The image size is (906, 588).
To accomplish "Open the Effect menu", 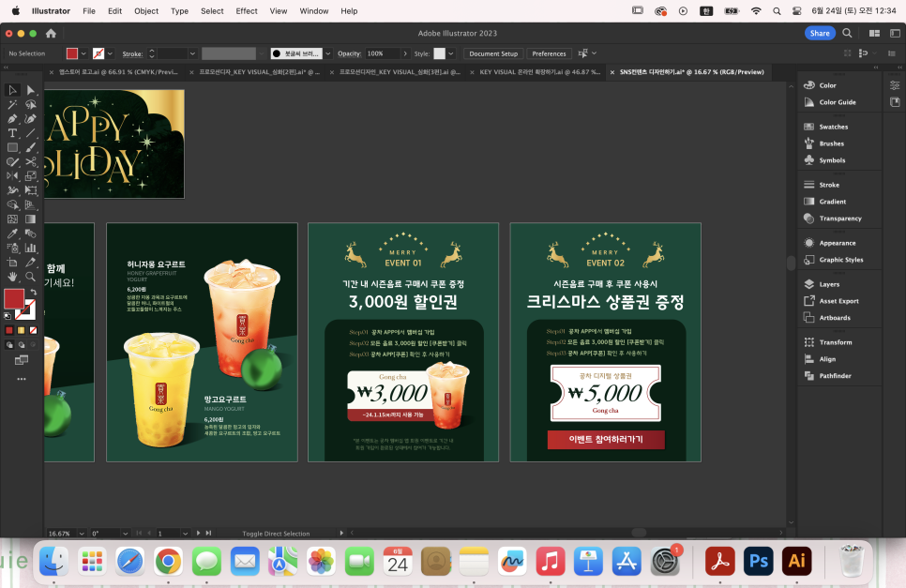I will click(247, 11).
